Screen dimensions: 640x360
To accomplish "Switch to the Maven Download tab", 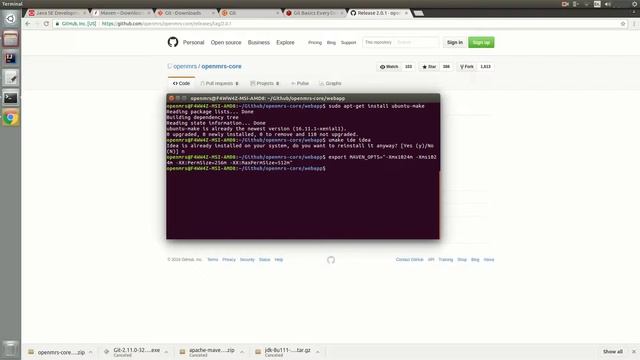I will [x=121, y=13].
